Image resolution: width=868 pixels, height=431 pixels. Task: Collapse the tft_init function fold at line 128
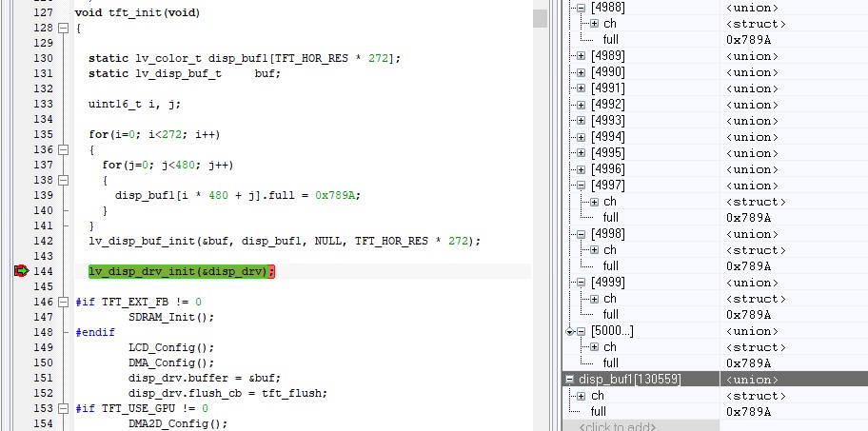point(63,28)
